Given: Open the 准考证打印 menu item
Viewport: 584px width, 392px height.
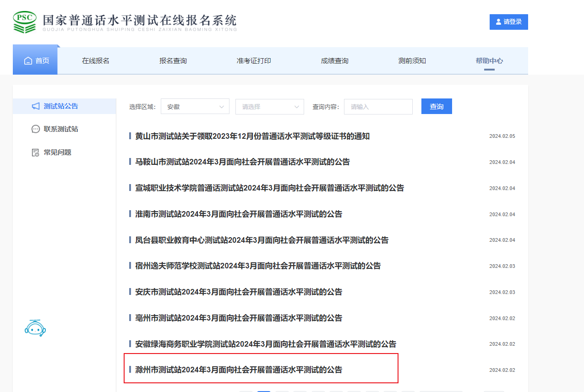Looking at the screenshot, I should [x=254, y=61].
